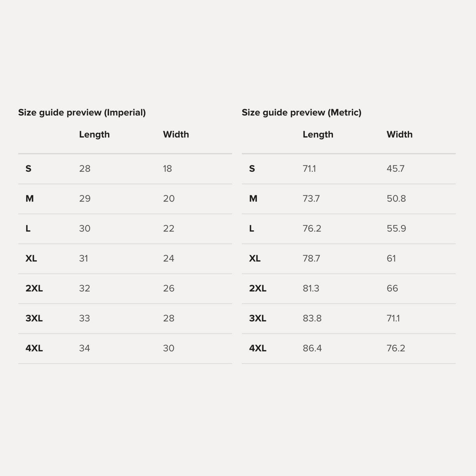Click the Metric table Width column header

click(x=400, y=134)
